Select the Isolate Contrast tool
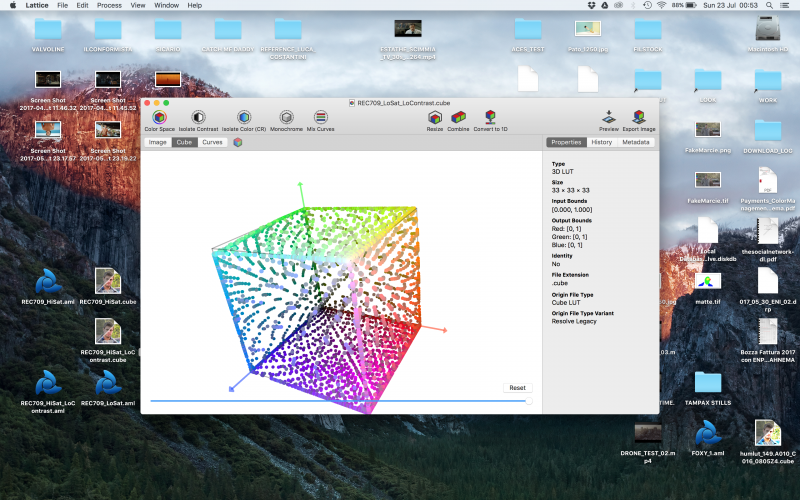Screen dimensions: 800x500 (x=198, y=118)
